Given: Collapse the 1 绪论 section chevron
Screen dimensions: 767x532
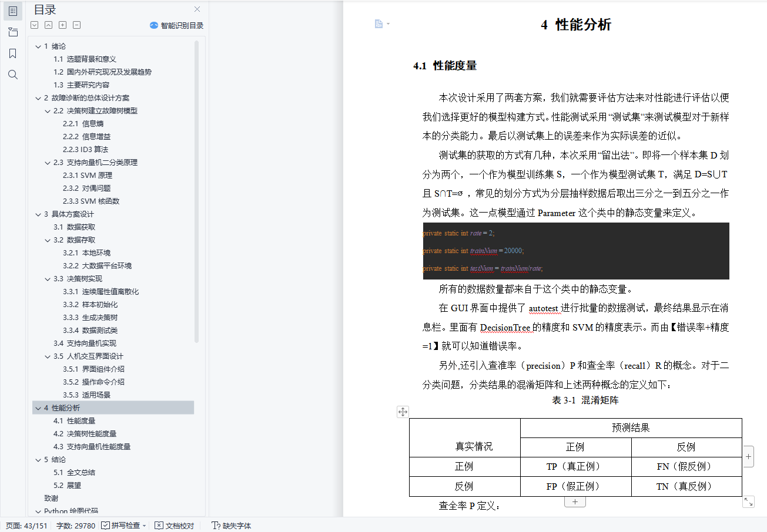Looking at the screenshot, I should click(x=38, y=46).
